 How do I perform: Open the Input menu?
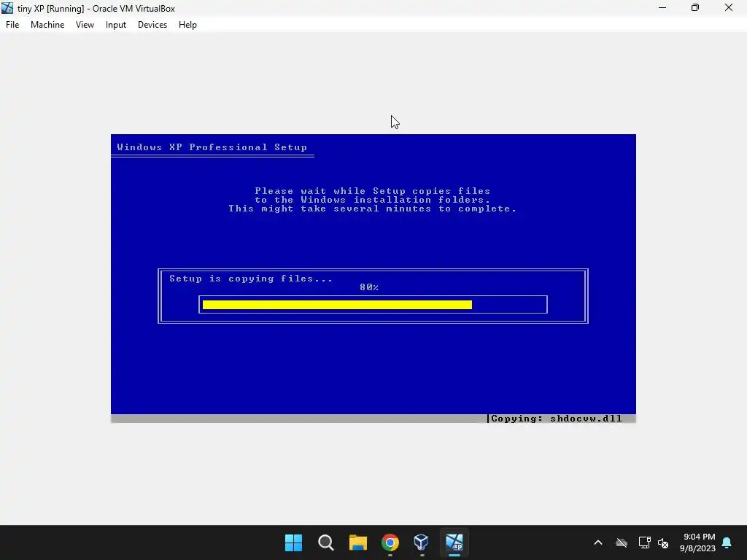pyautogui.click(x=116, y=25)
